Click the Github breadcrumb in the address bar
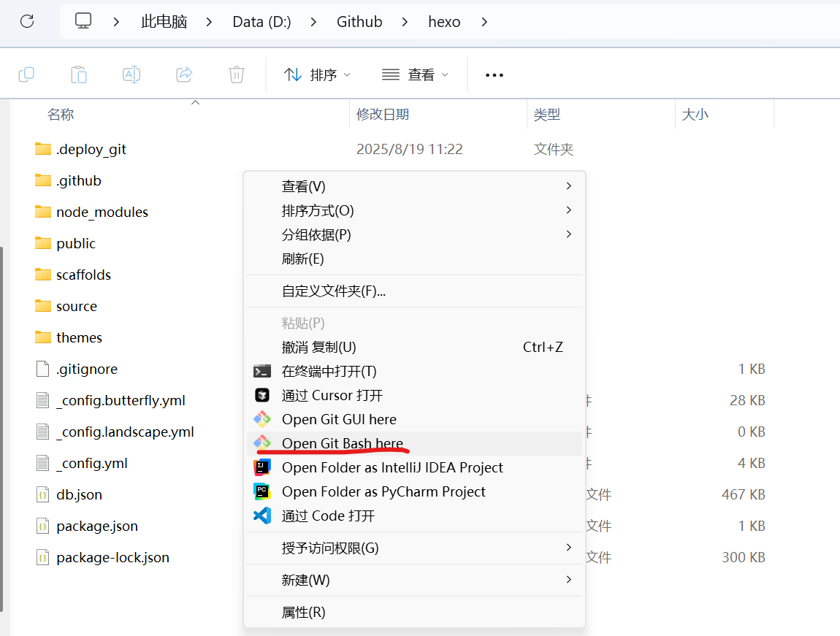Screen dimensions: 840x636 pos(359,22)
